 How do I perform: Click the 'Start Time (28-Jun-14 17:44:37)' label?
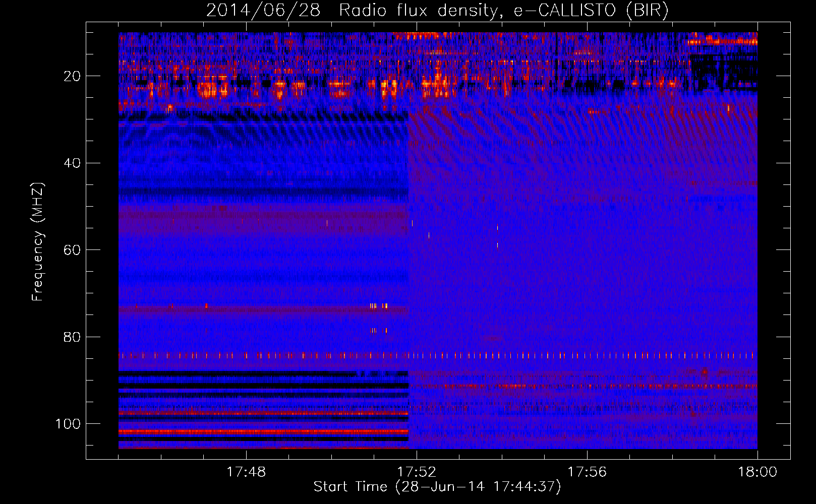coord(437,487)
